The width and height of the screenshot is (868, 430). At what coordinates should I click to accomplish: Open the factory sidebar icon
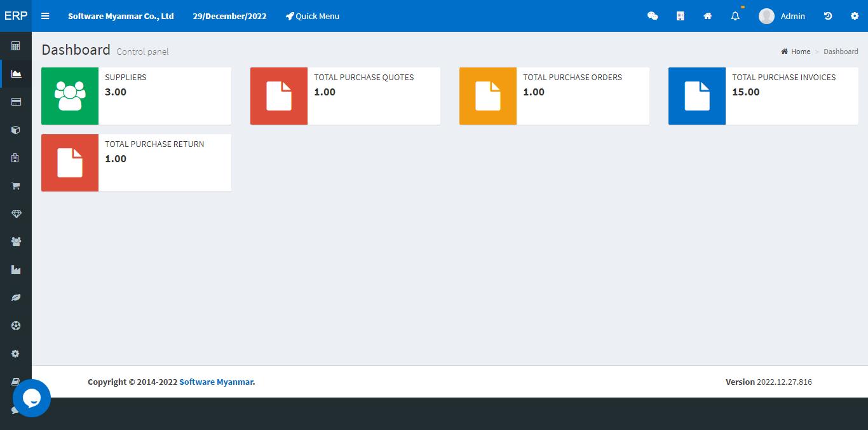click(16, 270)
